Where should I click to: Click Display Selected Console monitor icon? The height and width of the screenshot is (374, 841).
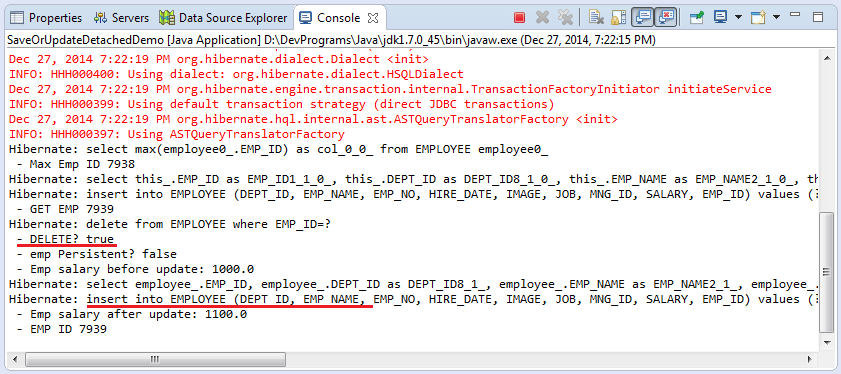pos(720,18)
